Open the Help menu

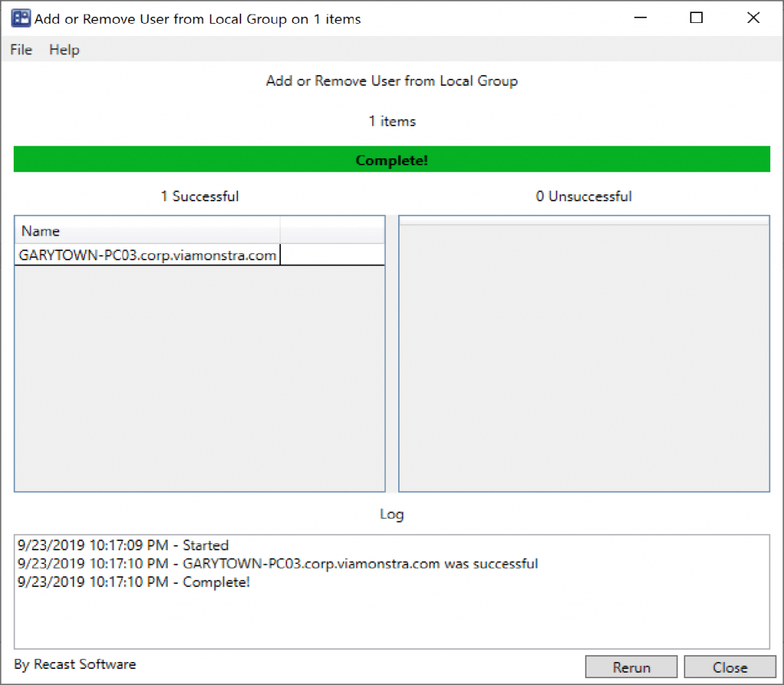(64, 50)
